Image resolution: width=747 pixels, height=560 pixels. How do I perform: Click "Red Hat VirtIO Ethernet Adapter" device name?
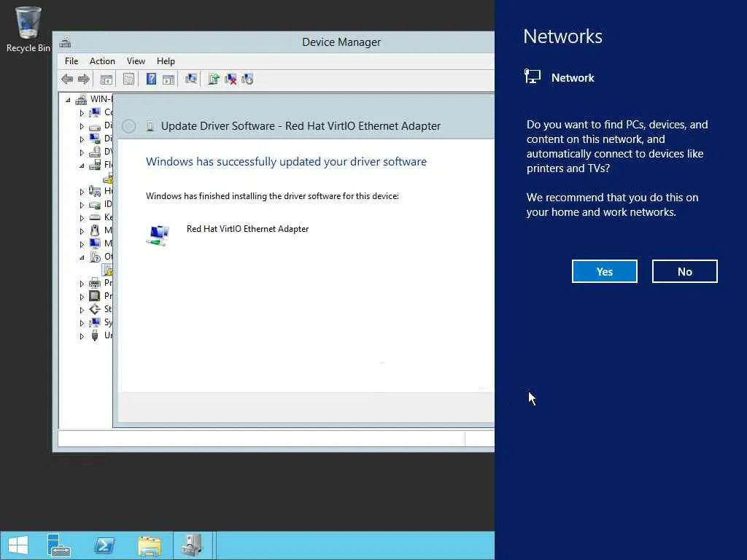(248, 229)
